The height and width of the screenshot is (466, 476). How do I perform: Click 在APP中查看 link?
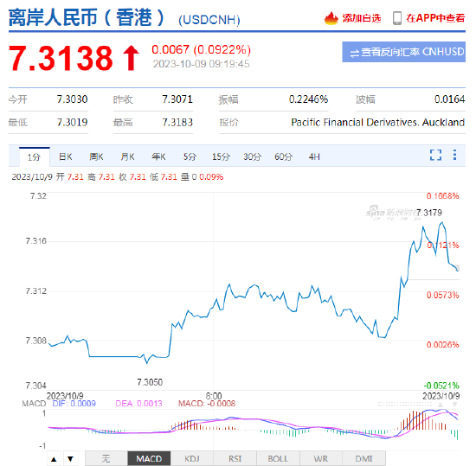tap(435, 18)
